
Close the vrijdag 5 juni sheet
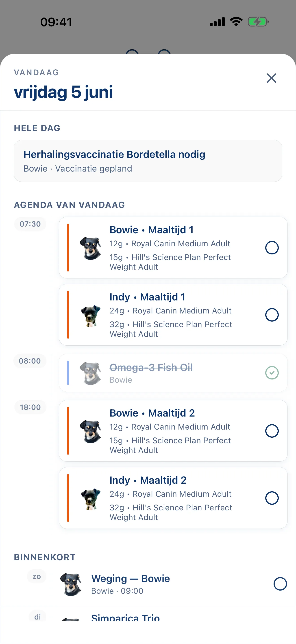(x=271, y=78)
